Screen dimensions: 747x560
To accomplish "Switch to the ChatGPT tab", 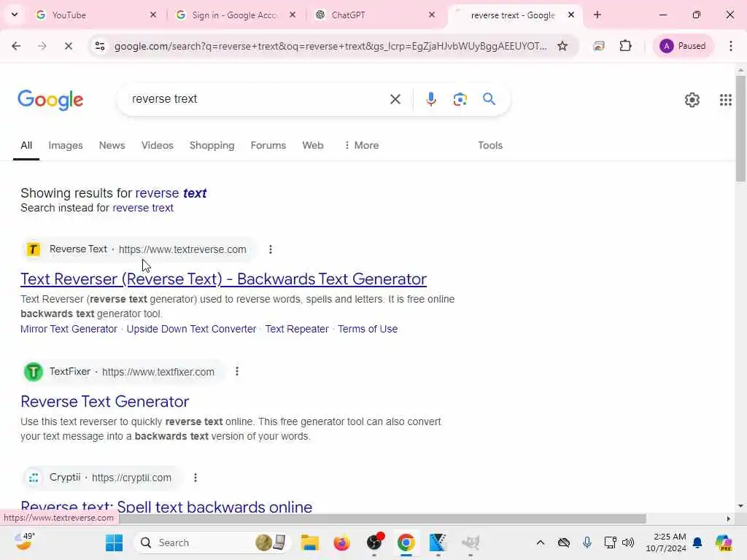I will tap(374, 15).
